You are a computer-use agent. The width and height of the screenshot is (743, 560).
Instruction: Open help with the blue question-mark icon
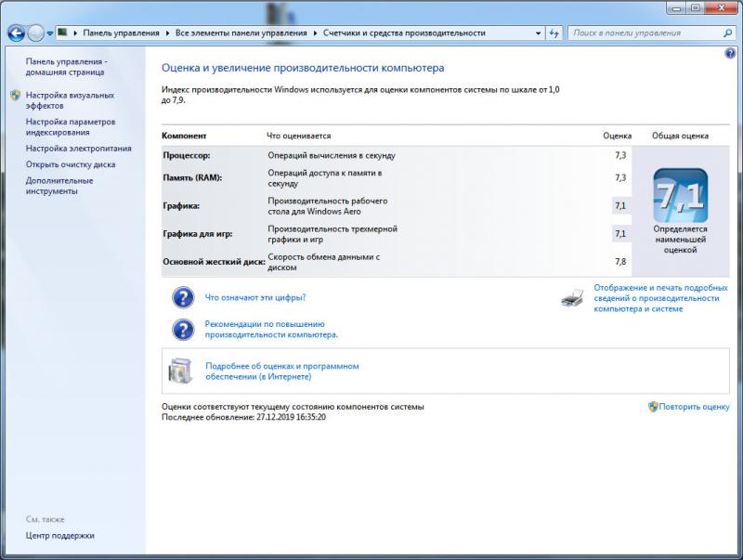[x=730, y=53]
